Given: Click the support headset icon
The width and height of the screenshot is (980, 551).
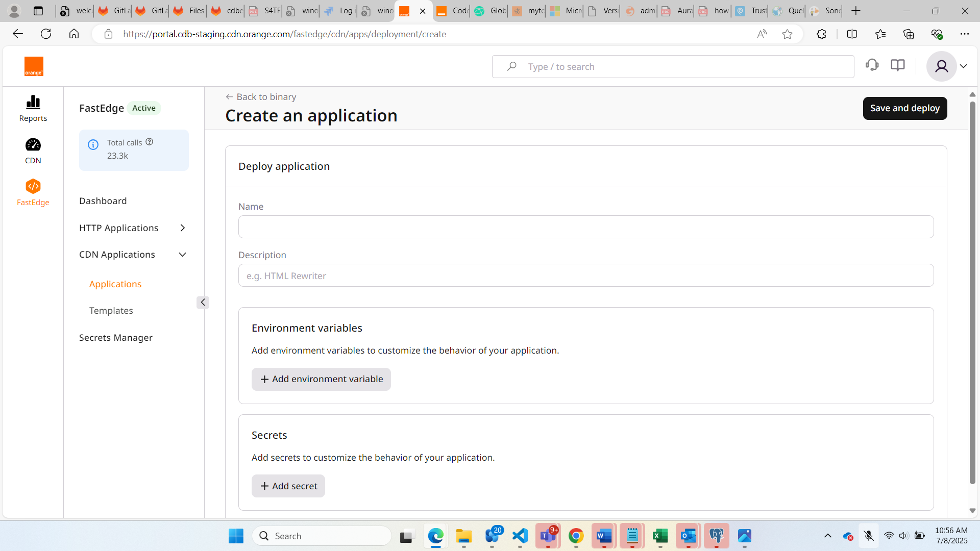Looking at the screenshot, I should pos(872,65).
